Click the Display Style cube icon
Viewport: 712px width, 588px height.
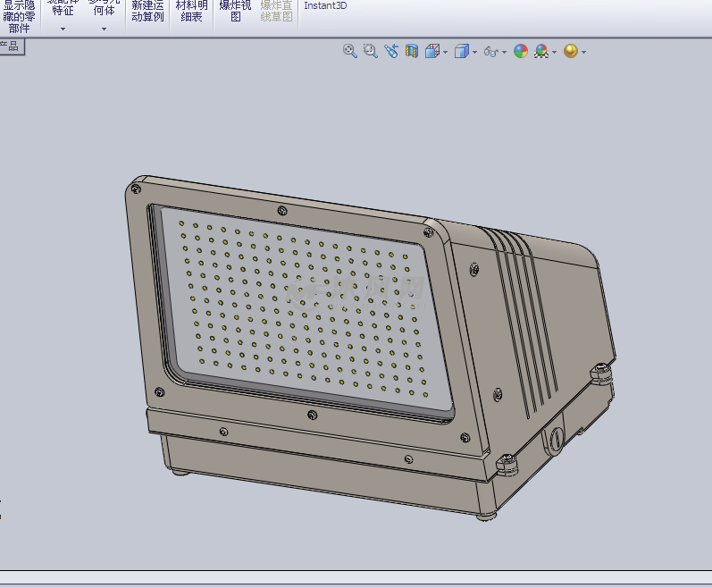[x=461, y=52]
